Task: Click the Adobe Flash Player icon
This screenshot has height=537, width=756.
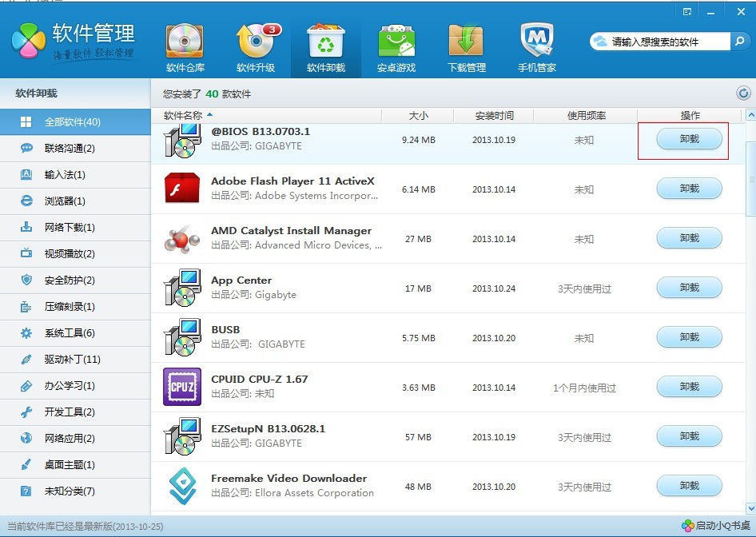Action: pyautogui.click(x=181, y=188)
